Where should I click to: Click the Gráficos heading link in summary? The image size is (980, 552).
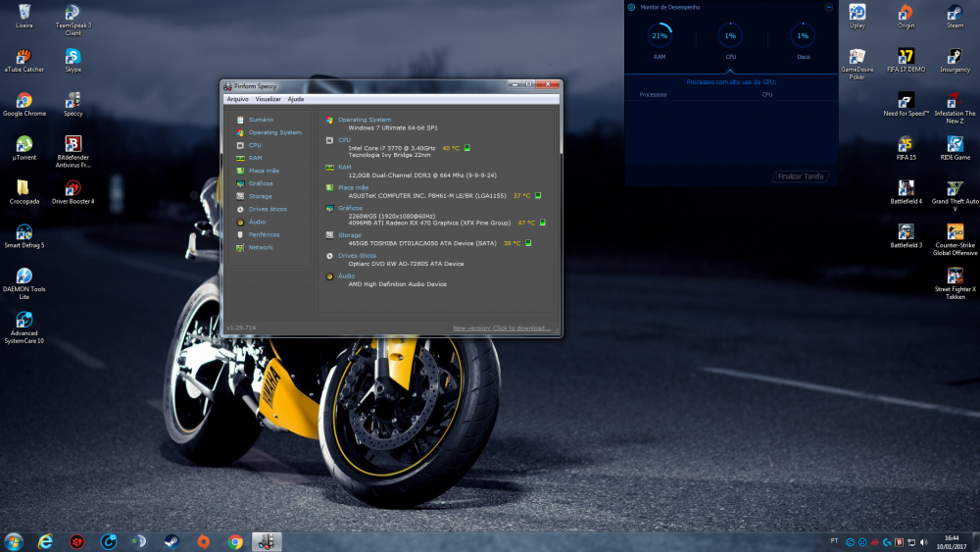(x=350, y=208)
